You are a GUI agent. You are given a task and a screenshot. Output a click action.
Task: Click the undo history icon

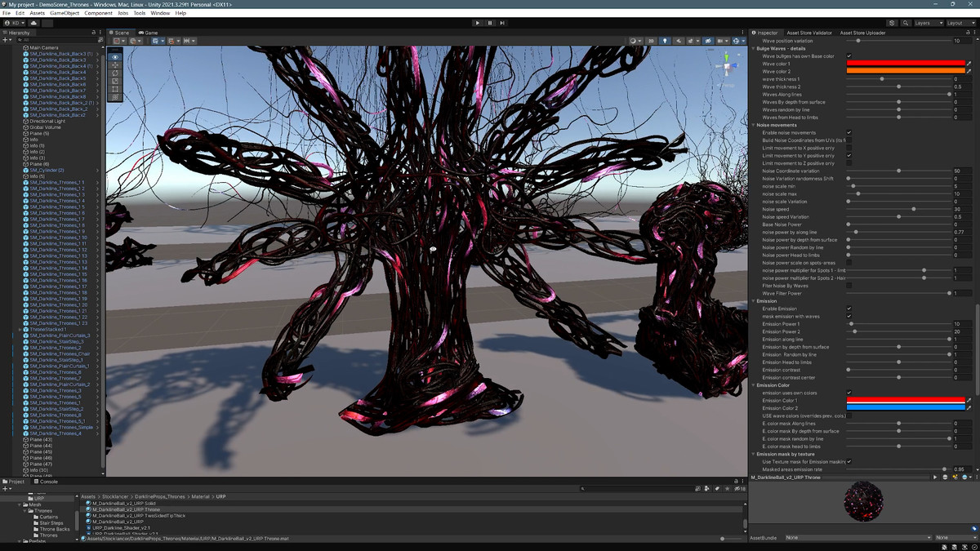pyautogui.click(x=892, y=23)
